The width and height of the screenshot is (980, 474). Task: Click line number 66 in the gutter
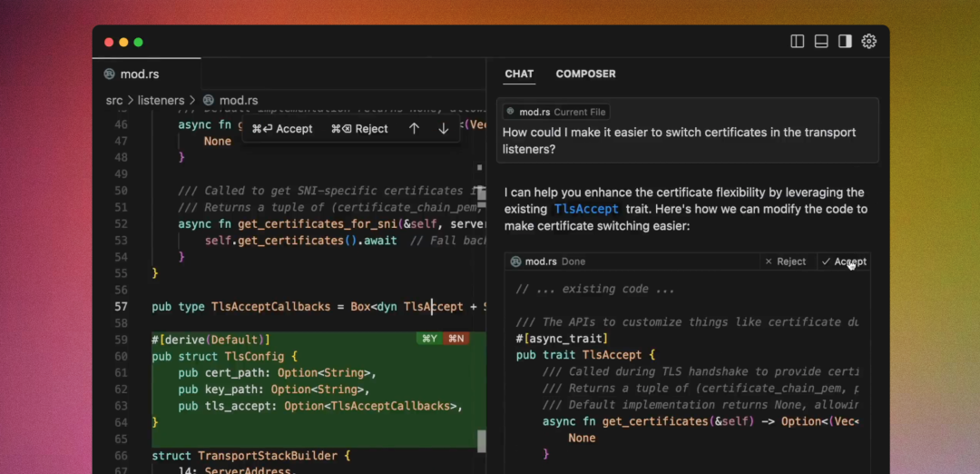coord(121,456)
